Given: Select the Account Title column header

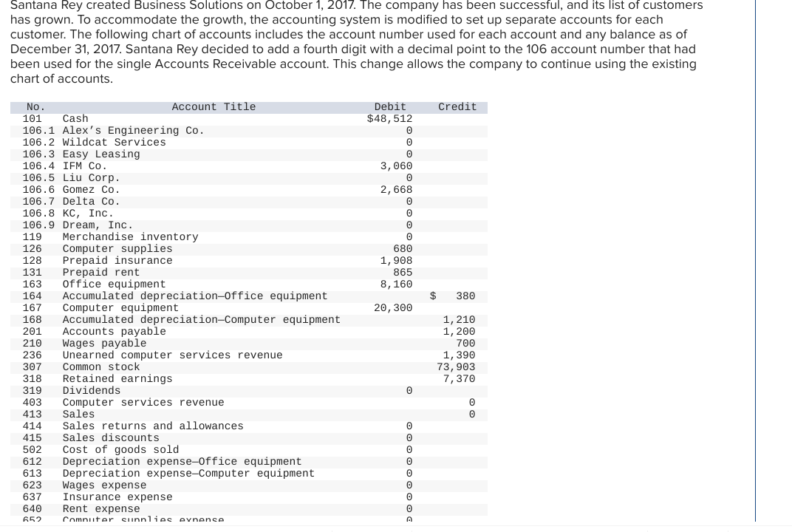Looking at the screenshot, I should (214, 107).
